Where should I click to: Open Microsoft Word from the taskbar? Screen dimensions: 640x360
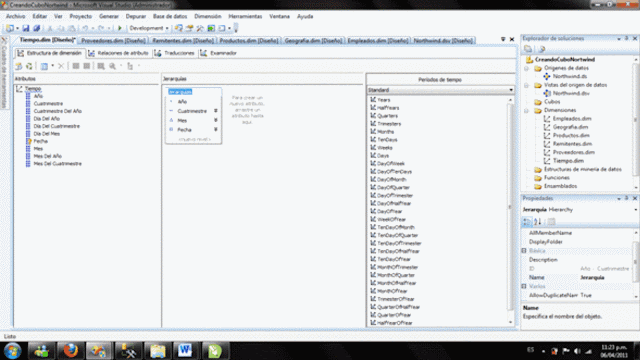[x=185, y=351]
